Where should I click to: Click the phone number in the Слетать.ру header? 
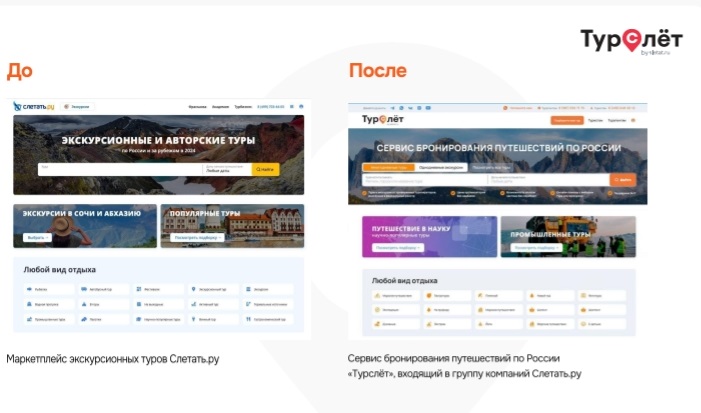pyautogui.click(x=271, y=107)
